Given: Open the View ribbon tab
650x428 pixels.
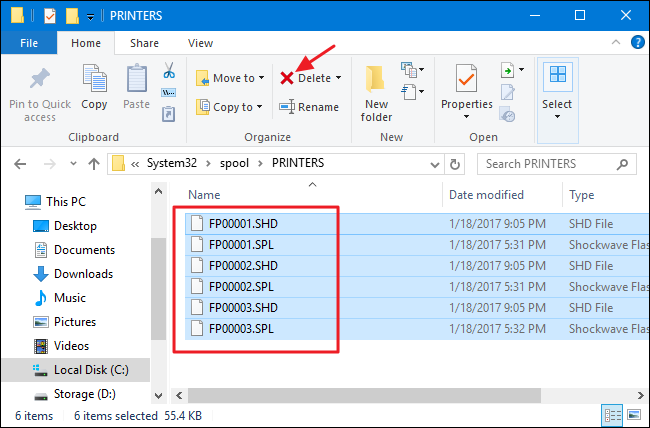Looking at the screenshot, I should (x=200, y=43).
